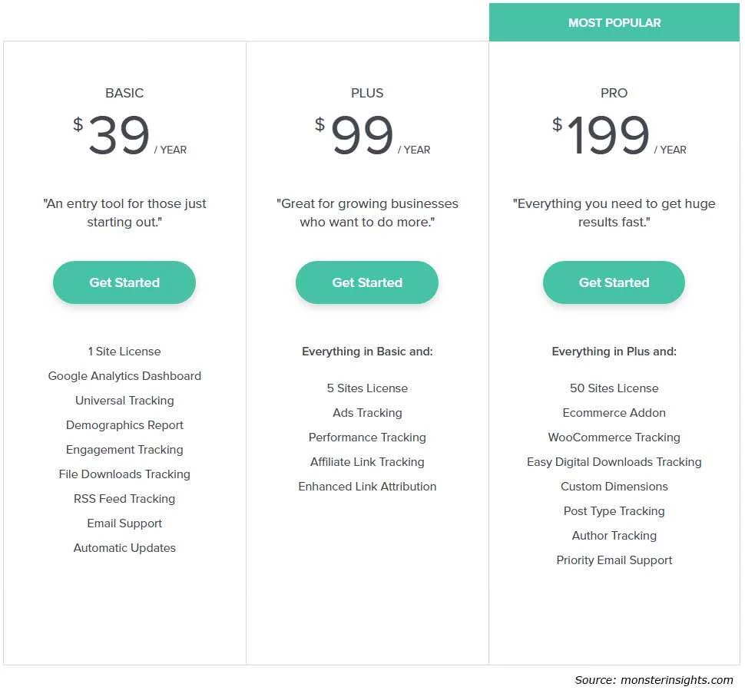745x700 pixels.
Task: Click Get Started under the Basic plan
Action: tap(124, 282)
